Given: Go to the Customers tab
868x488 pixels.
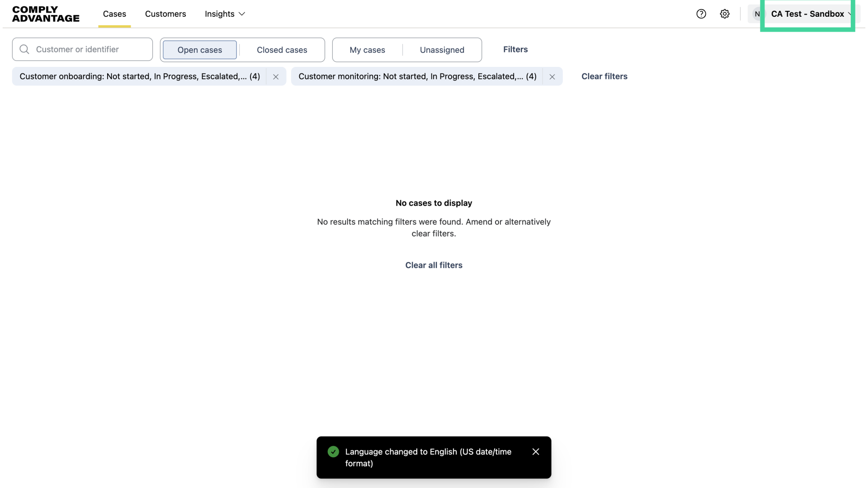Looking at the screenshot, I should (165, 14).
